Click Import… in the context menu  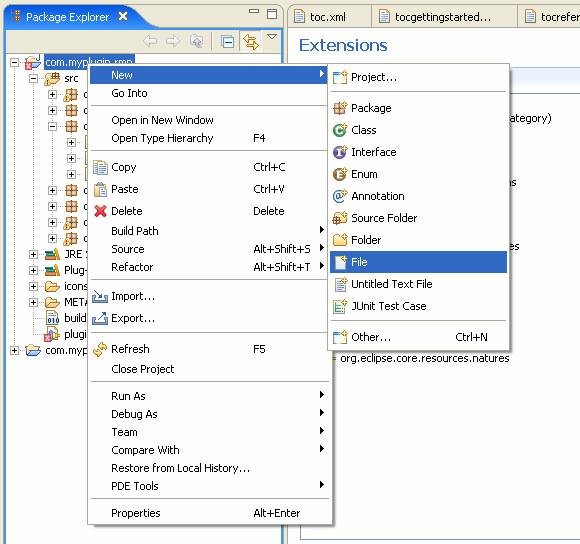click(209, 296)
